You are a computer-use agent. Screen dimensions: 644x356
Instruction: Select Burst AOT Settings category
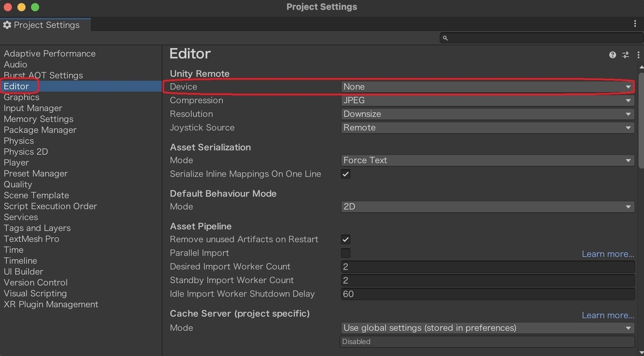[43, 75]
